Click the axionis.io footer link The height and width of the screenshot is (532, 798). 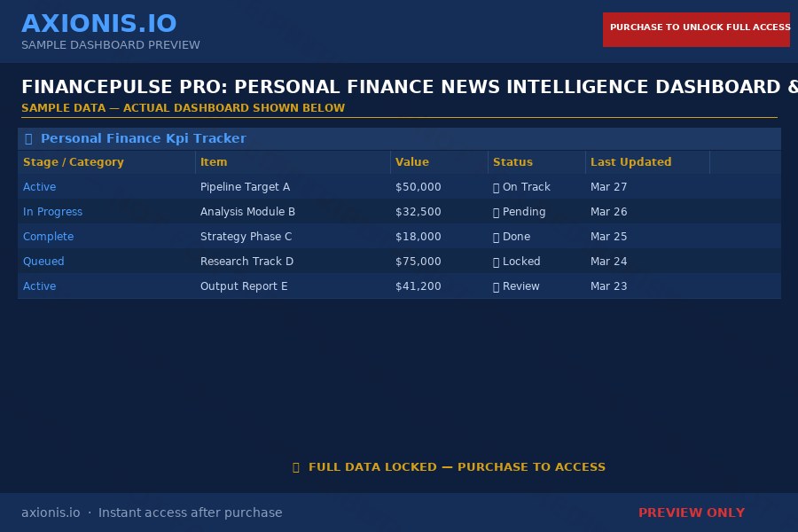click(51, 512)
